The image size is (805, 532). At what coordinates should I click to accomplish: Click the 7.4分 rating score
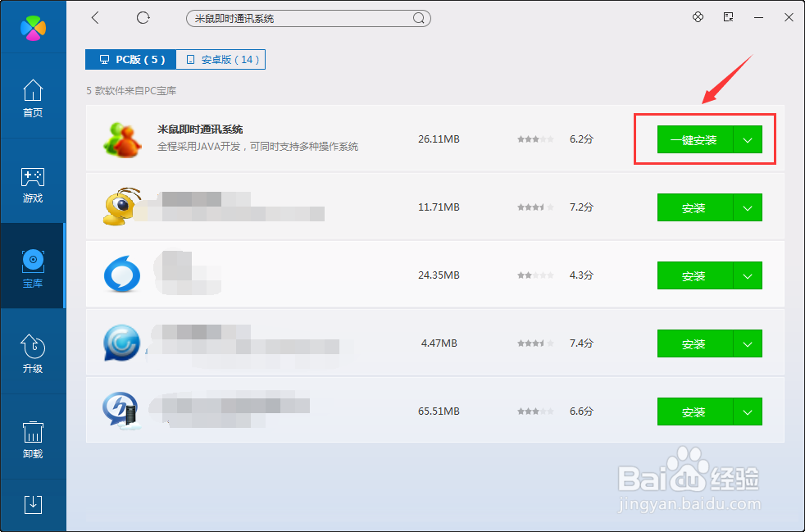[581, 343]
